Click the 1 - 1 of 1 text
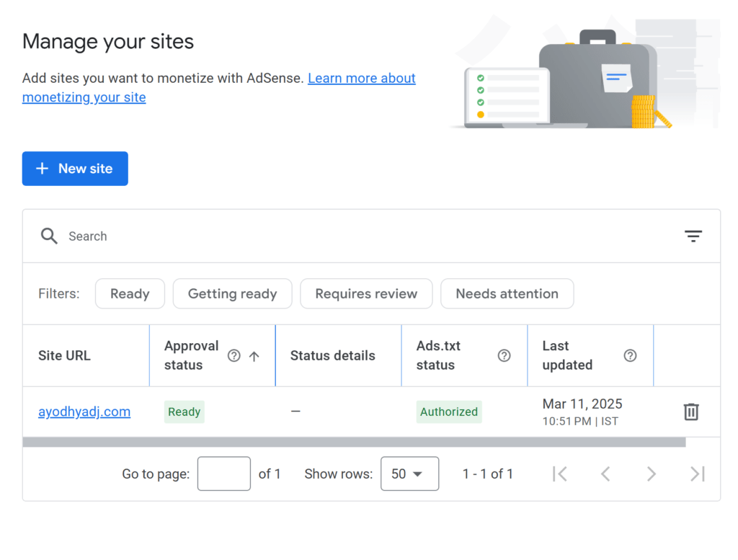 coord(488,474)
